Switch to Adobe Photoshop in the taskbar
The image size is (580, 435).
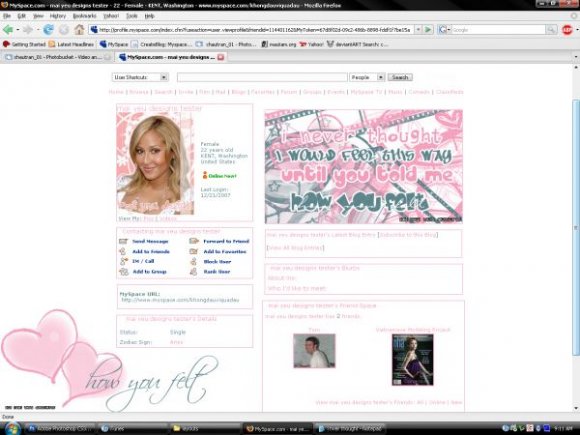60,428
